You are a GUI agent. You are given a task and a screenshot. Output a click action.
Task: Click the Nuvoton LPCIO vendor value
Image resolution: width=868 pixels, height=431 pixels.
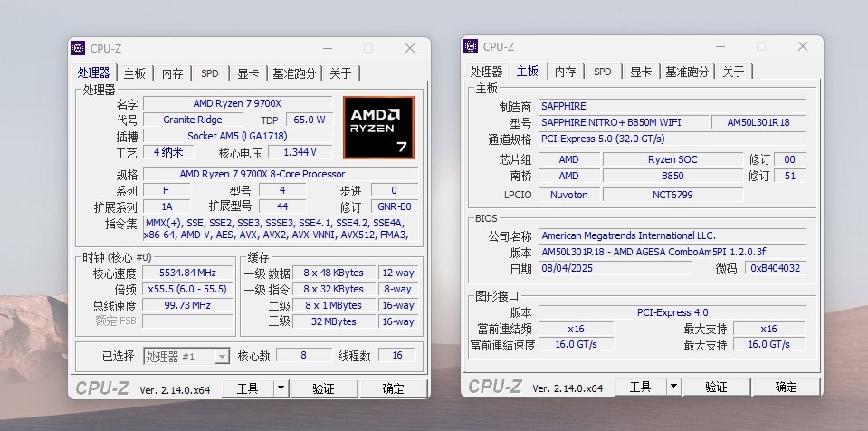point(569,195)
